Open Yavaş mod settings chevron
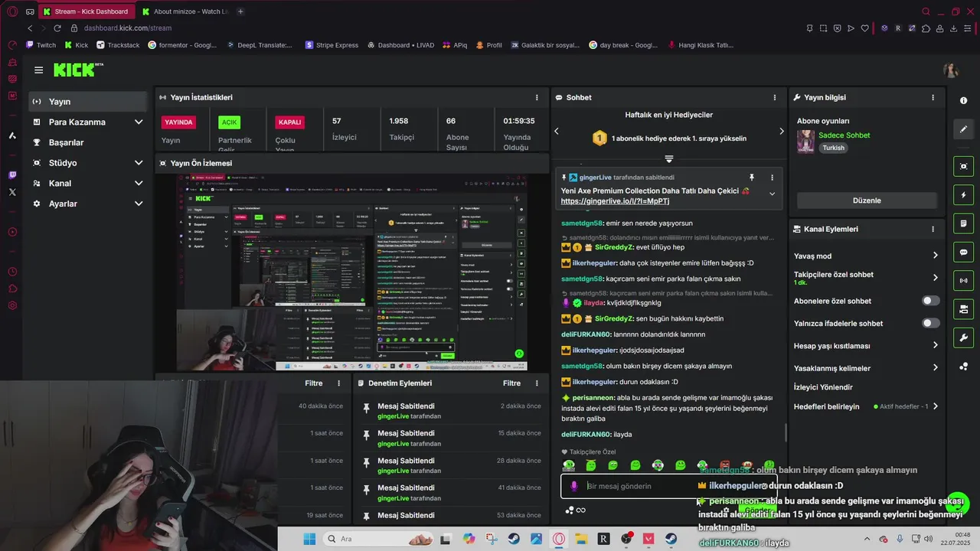 [935, 256]
